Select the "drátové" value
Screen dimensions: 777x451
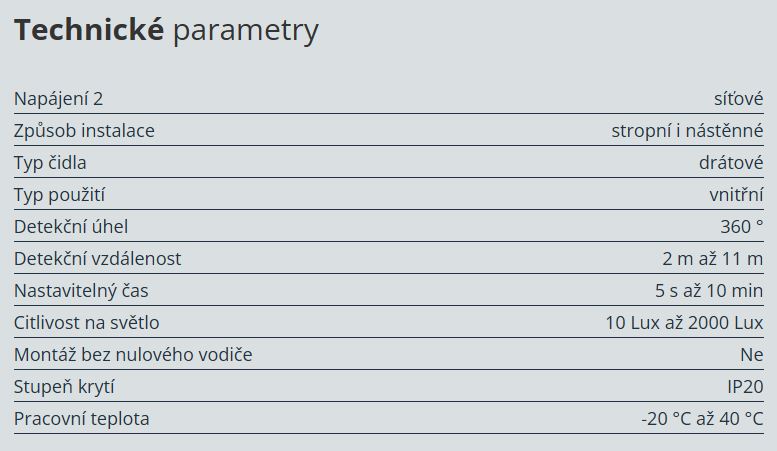point(731,162)
